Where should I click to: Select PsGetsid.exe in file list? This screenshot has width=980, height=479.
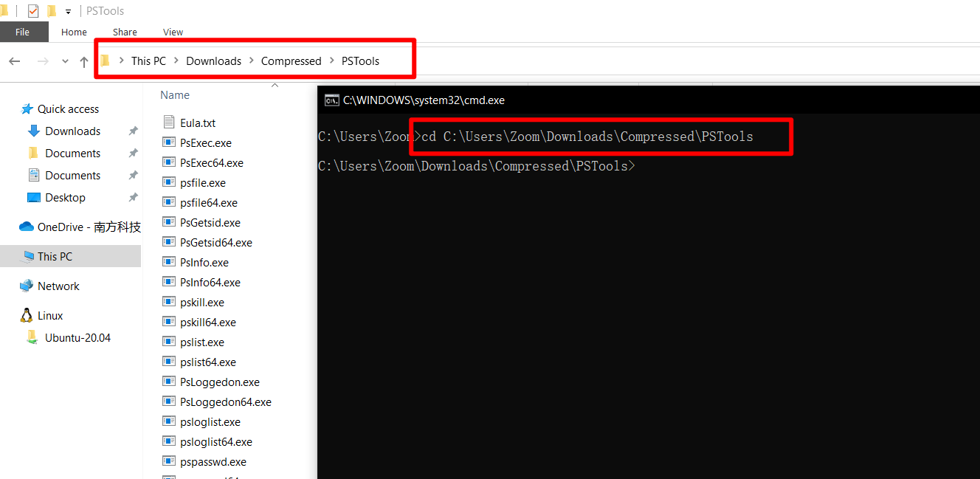tap(210, 223)
